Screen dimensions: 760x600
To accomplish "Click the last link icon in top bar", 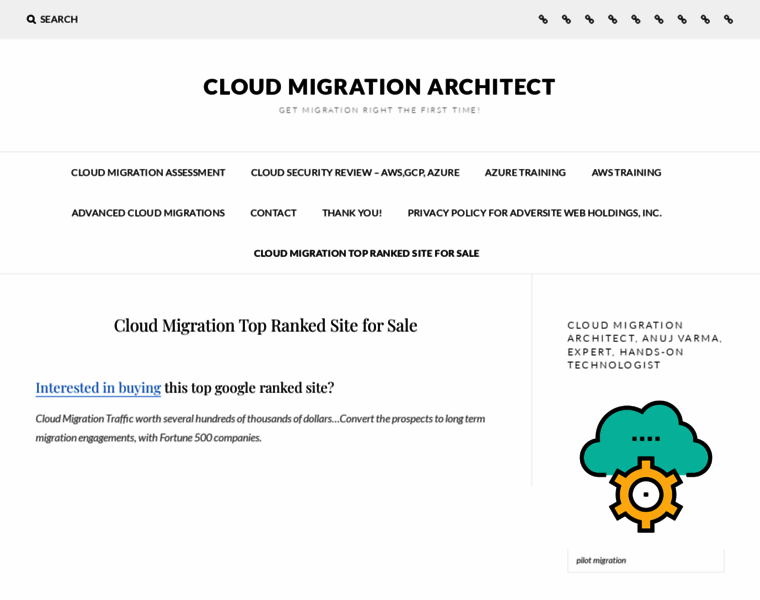I will [x=728, y=19].
